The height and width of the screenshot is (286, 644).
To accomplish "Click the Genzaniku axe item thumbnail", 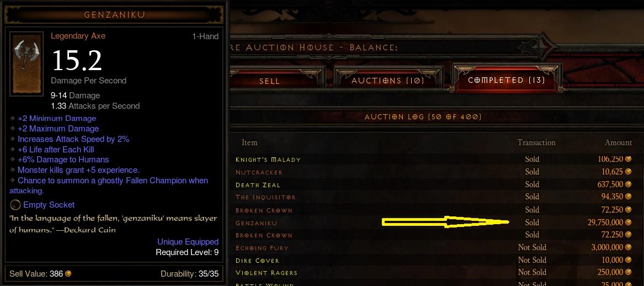I will pyautogui.click(x=26, y=63).
